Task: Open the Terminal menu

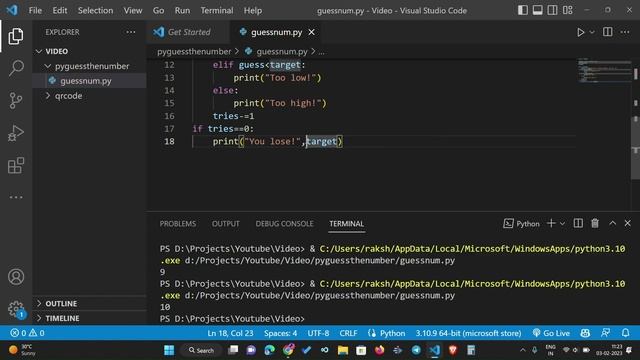Action: (x=217, y=11)
